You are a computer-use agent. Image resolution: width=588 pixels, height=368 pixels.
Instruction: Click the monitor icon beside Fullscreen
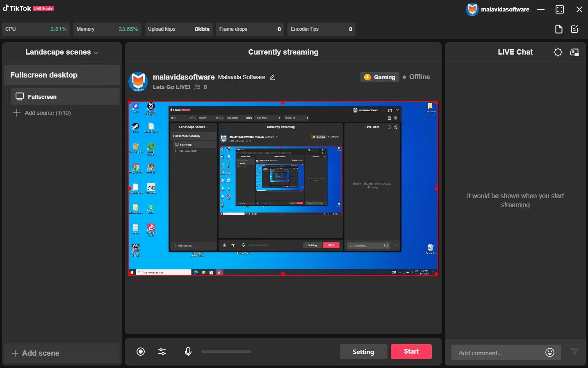tap(19, 96)
